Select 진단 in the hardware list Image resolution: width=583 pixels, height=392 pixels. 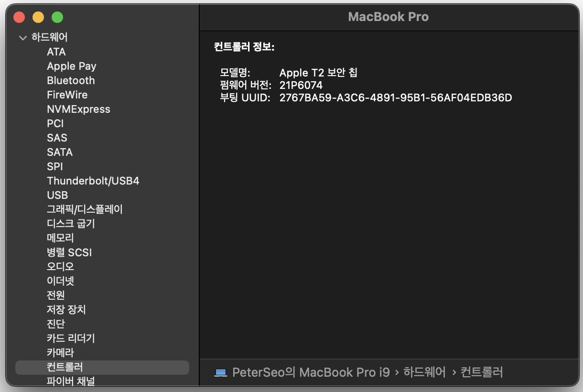click(56, 324)
